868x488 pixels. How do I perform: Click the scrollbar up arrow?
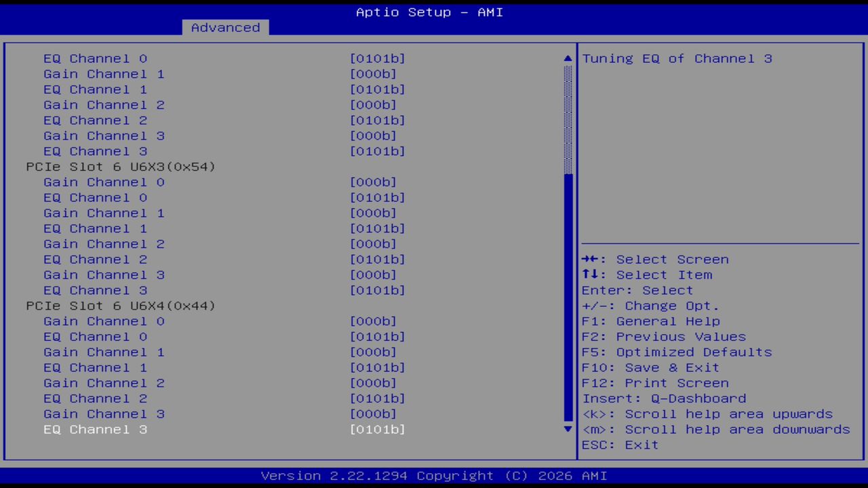point(567,58)
